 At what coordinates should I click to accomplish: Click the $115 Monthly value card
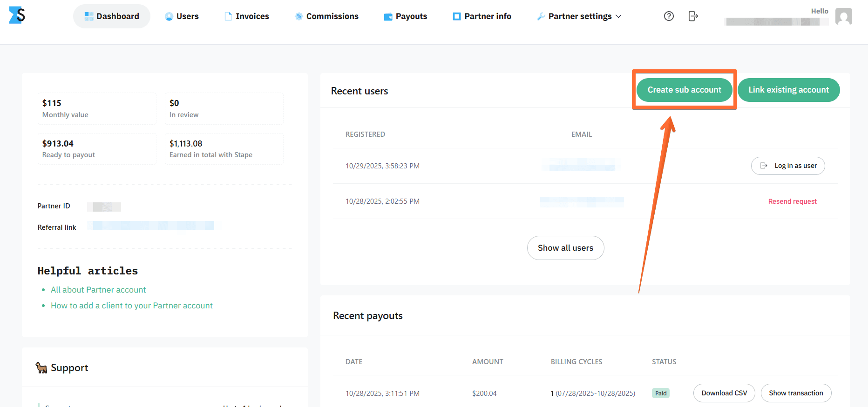click(97, 108)
